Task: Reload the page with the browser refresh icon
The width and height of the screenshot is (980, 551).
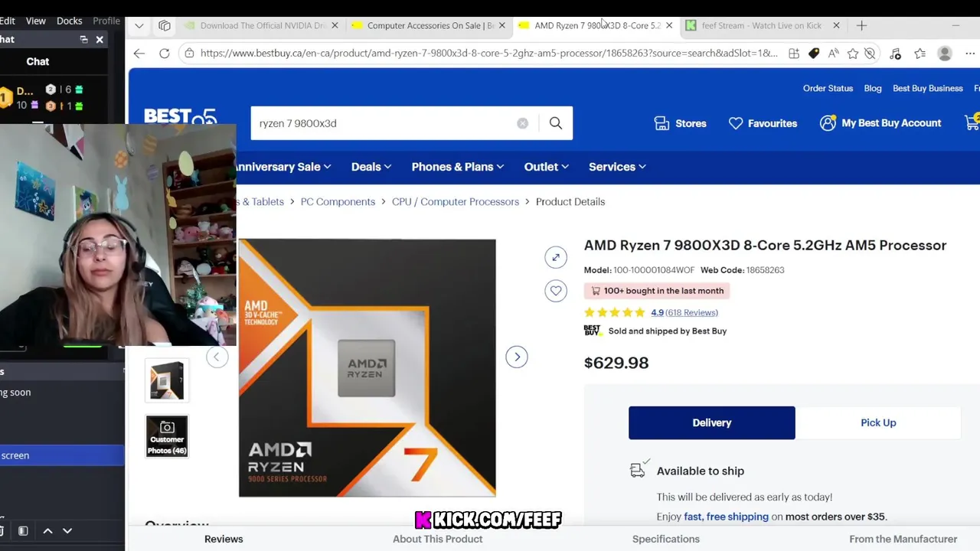Action: pos(164,53)
